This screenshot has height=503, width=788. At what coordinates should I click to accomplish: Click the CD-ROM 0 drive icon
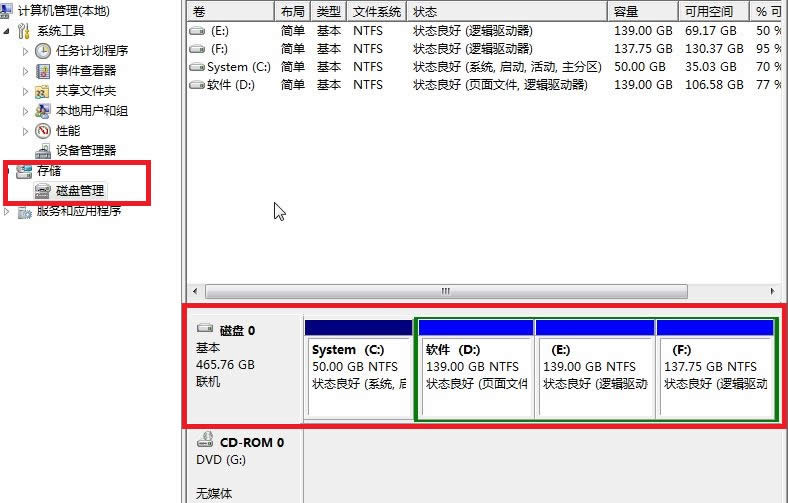pos(206,440)
